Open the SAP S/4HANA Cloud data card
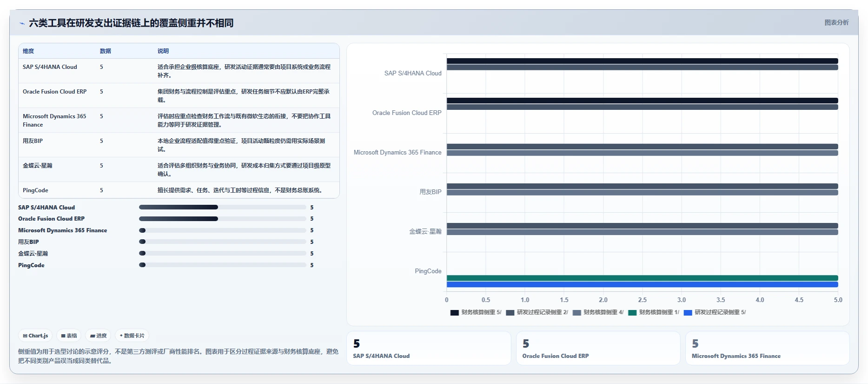868x384 pixels. pyautogui.click(x=429, y=348)
